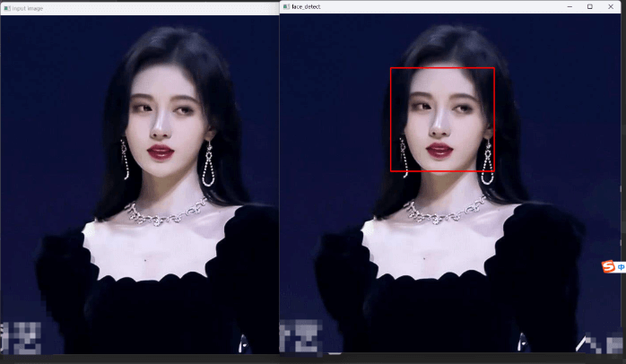Click the red detection box bottom edge
626x364 pixels.
[x=442, y=170]
